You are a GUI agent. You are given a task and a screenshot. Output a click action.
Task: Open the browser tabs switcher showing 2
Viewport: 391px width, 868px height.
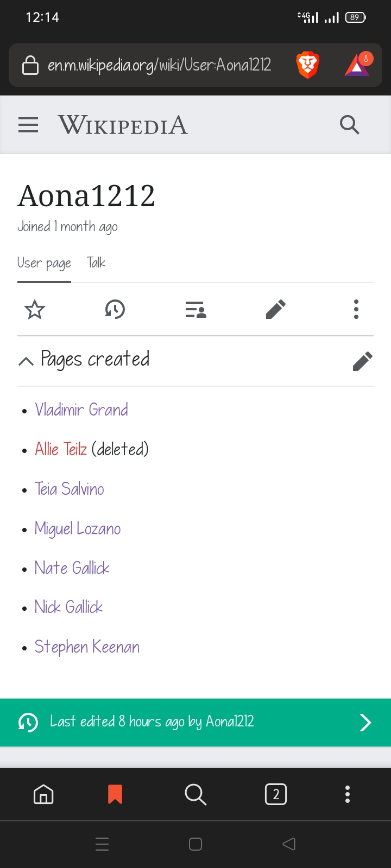[x=276, y=795]
